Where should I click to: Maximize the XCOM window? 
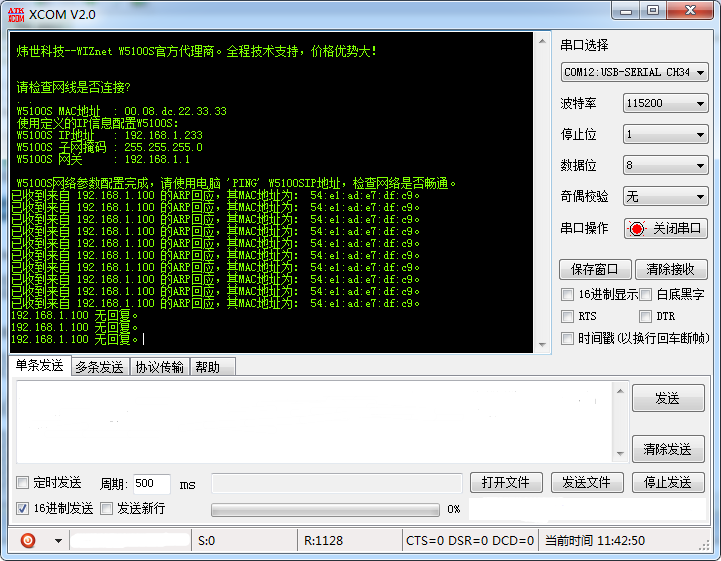pyautogui.click(x=653, y=11)
